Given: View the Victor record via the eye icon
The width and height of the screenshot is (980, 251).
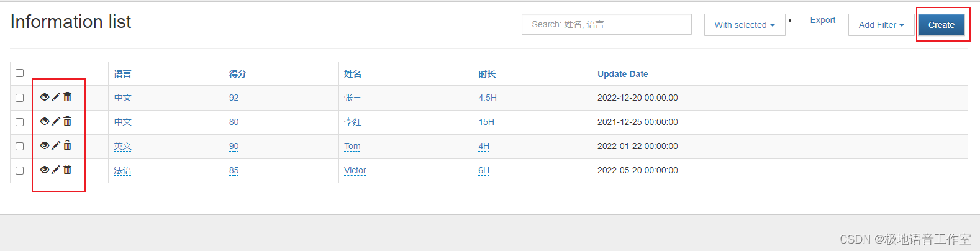Looking at the screenshot, I should click(45, 170).
